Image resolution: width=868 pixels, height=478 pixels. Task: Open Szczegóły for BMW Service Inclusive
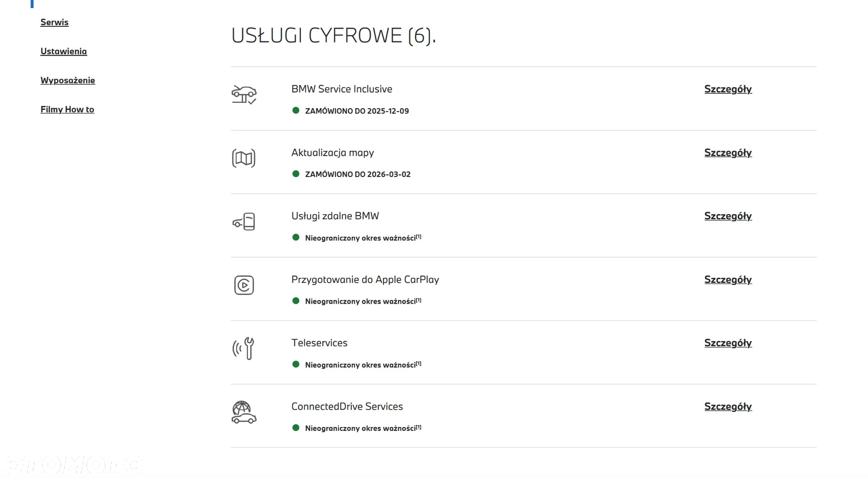(x=728, y=89)
